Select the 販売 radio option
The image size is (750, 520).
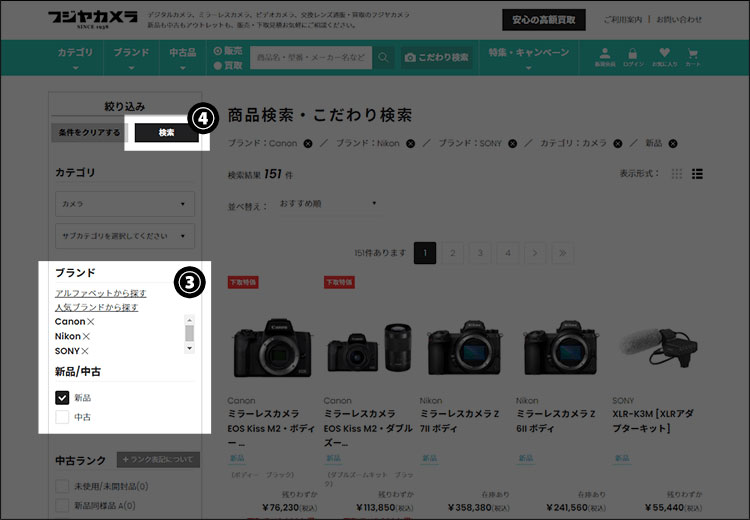pos(218,51)
